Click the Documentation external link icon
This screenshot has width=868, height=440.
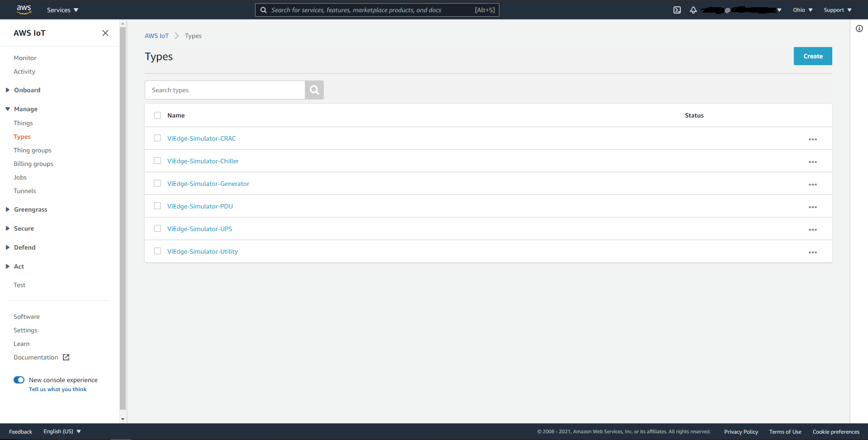click(66, 357)
